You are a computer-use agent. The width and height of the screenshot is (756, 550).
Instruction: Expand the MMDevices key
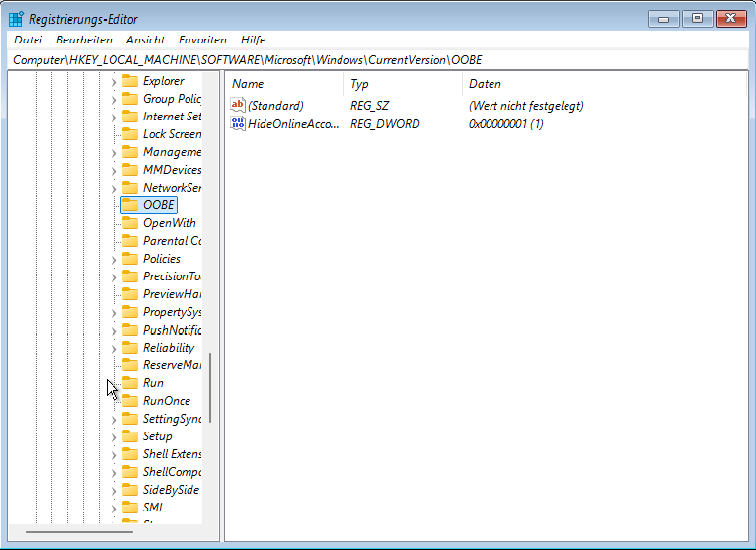click(x=113, y=171)
